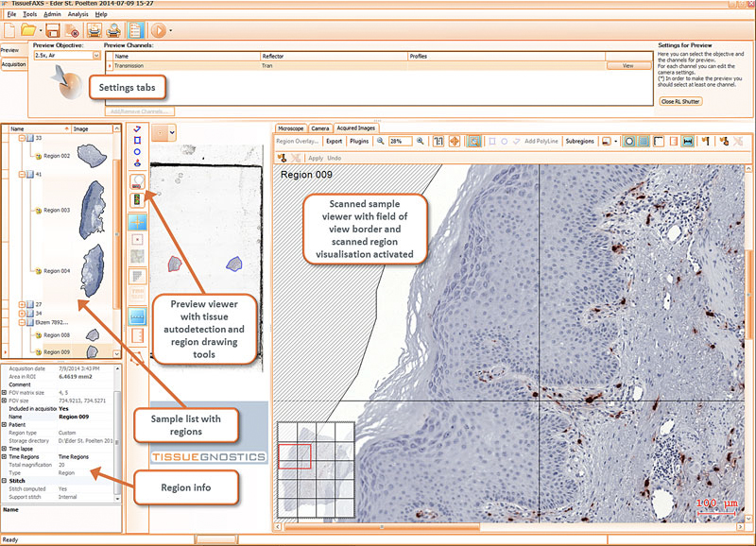Click the tissue autodetection tool icon
756x546 pixels.
click(139, 180)
